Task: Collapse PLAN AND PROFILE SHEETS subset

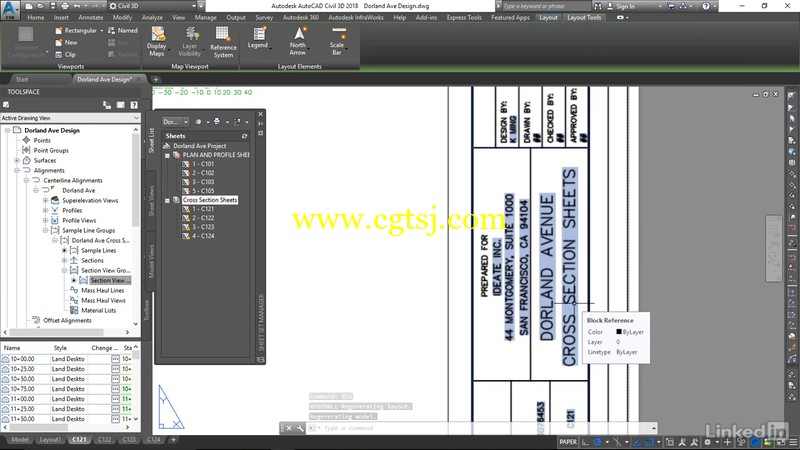Action: click(167, 155)
